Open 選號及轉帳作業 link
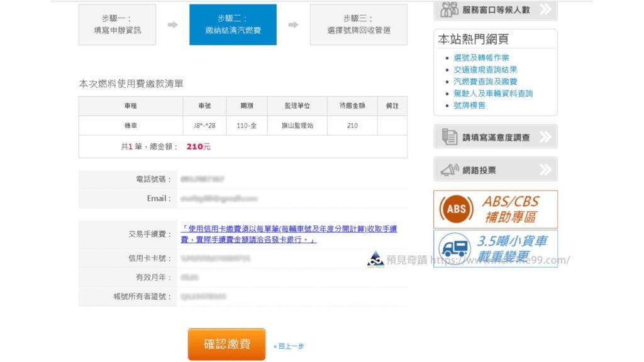The width and height of the screenshot is (644, 362). pos(481,58)
